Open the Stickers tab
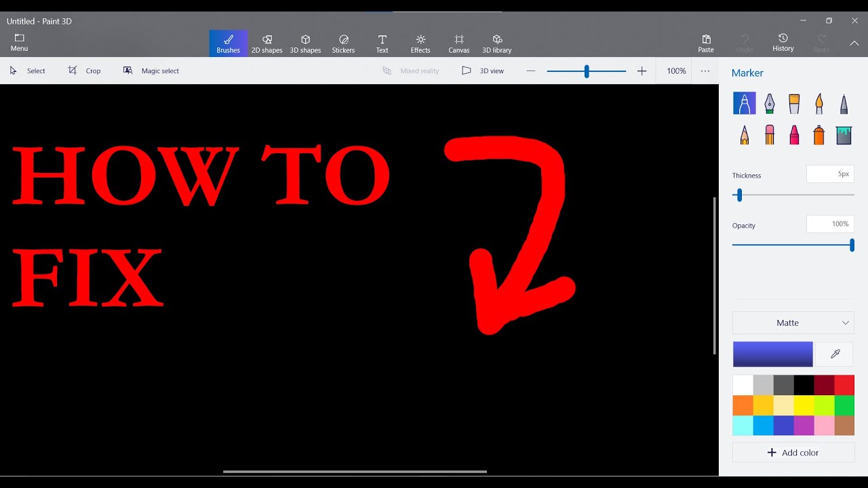This screenshot has width=868, height=488. point(343,43)
